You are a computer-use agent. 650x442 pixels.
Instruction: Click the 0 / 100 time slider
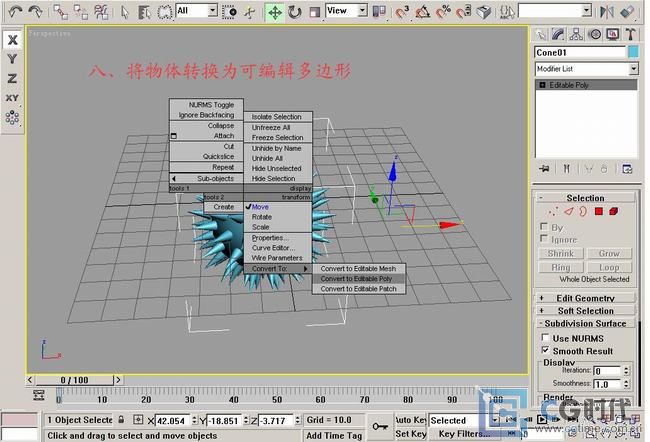point(74,380)
